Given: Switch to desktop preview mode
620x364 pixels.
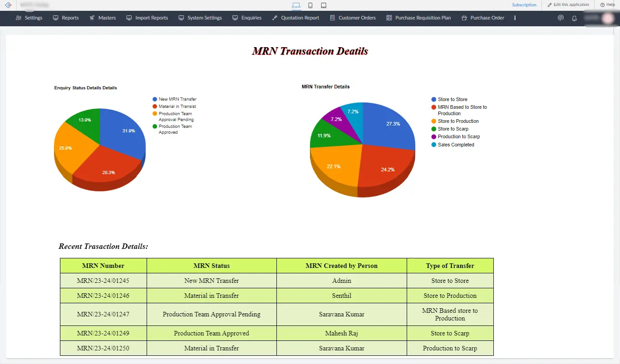Looking at the screenshot, I should pyautogui.click(x=296, y=5).
